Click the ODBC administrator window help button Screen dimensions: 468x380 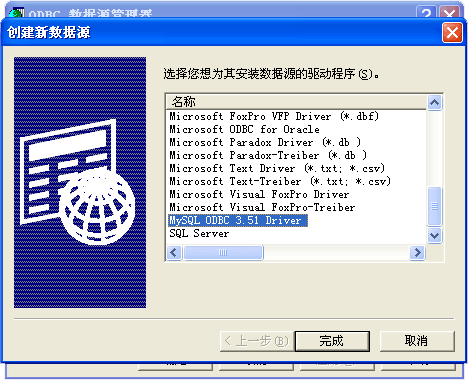(x=426, y=13)
